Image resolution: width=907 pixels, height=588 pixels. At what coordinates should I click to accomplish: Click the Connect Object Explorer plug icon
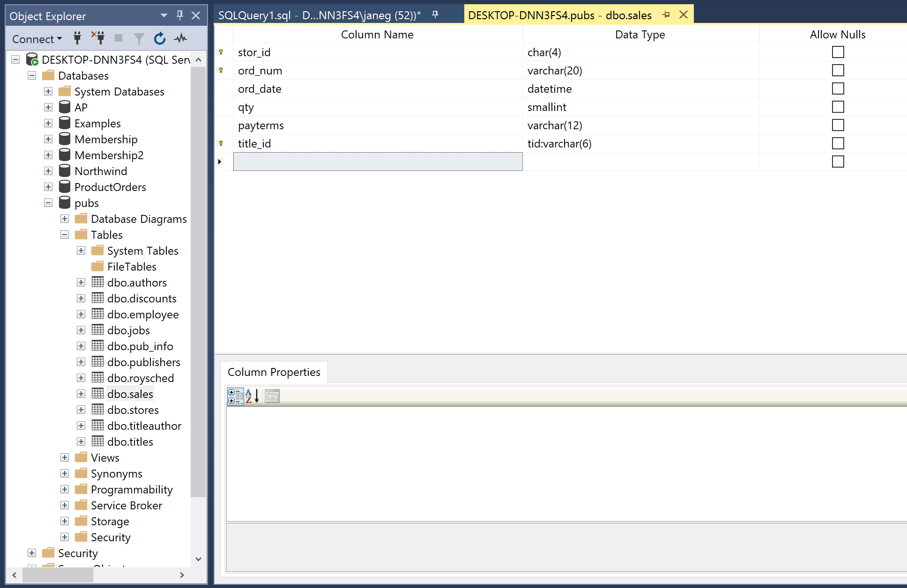pyautogui.click(x=77, y=38)
